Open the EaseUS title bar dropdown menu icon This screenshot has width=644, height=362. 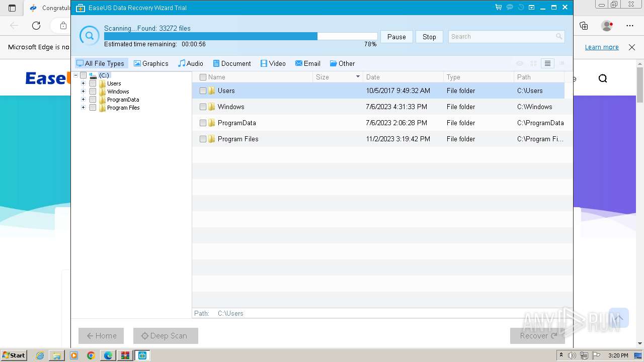(532, 8)
